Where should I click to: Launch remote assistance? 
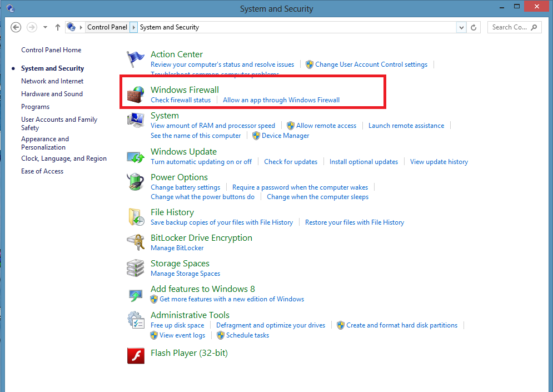pos(406,126)
